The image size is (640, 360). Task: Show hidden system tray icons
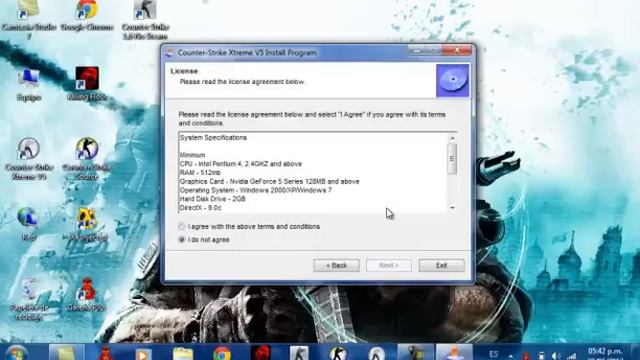coord(511,356)
